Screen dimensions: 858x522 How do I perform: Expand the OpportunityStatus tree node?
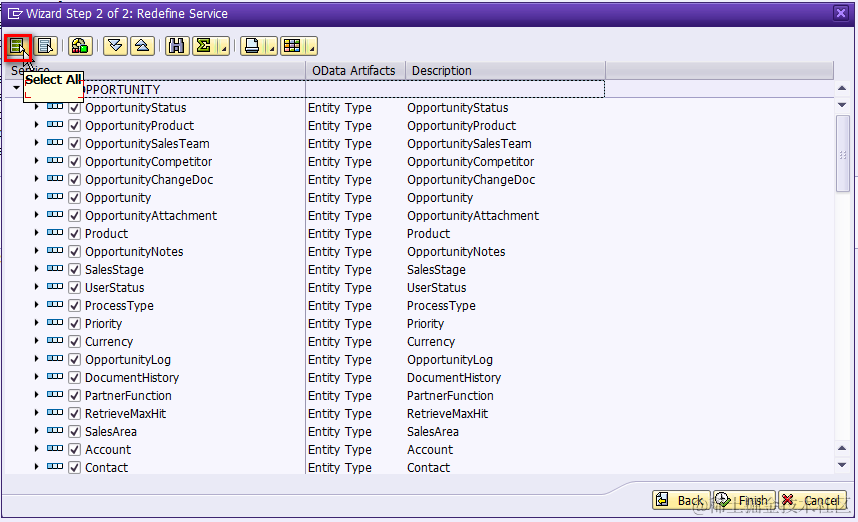point(36,107)
